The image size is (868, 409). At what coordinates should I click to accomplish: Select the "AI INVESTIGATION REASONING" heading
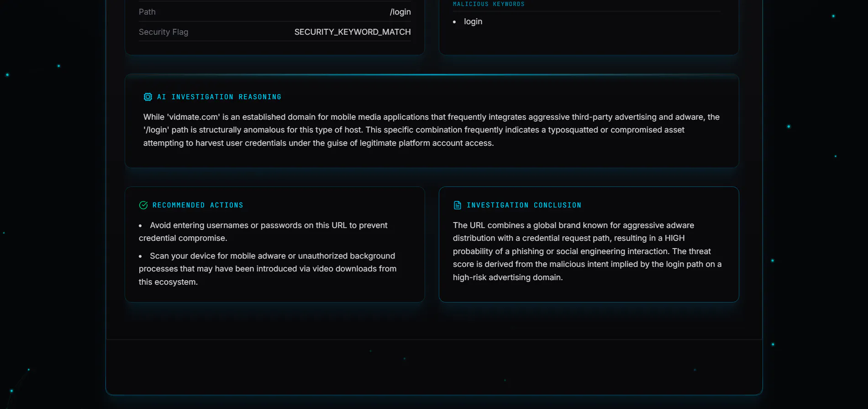(x=219, y=97)
